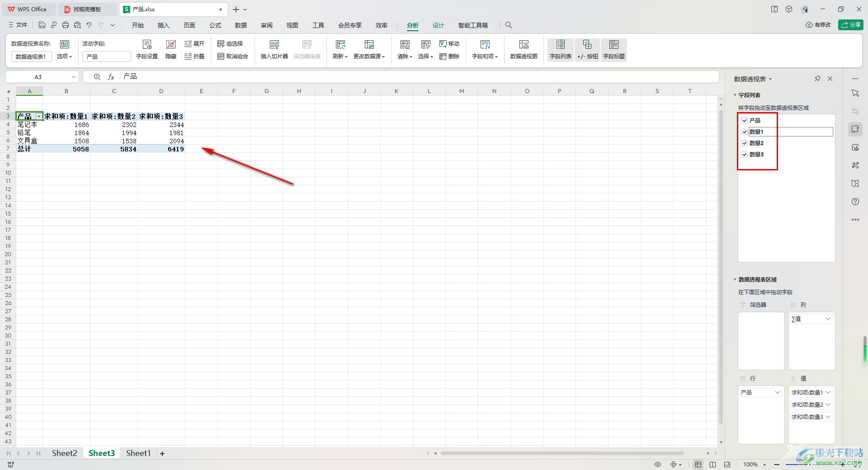Uncheck the 数量2 field checkbox

745,143
